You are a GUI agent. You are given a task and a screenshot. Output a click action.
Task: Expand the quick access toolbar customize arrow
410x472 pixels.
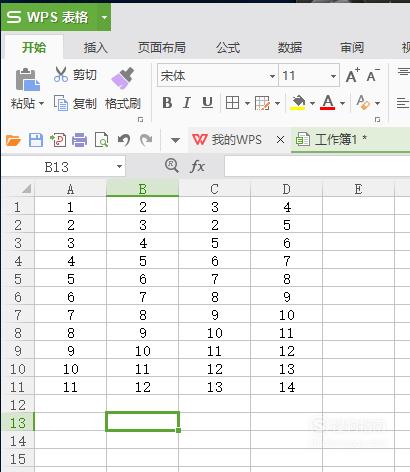click(x=175, y=140)
